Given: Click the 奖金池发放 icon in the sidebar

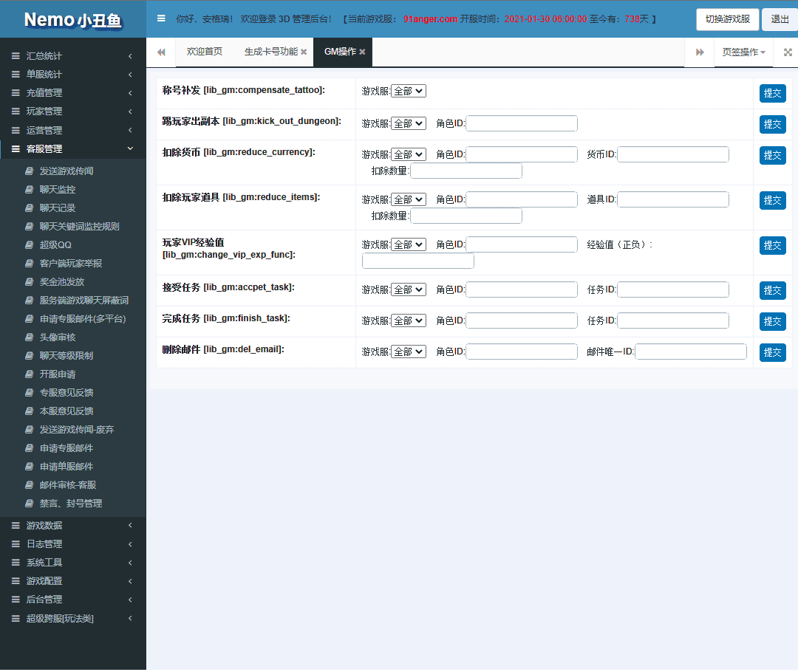Looking at the screenshot, I should click(x=30, y=281).
